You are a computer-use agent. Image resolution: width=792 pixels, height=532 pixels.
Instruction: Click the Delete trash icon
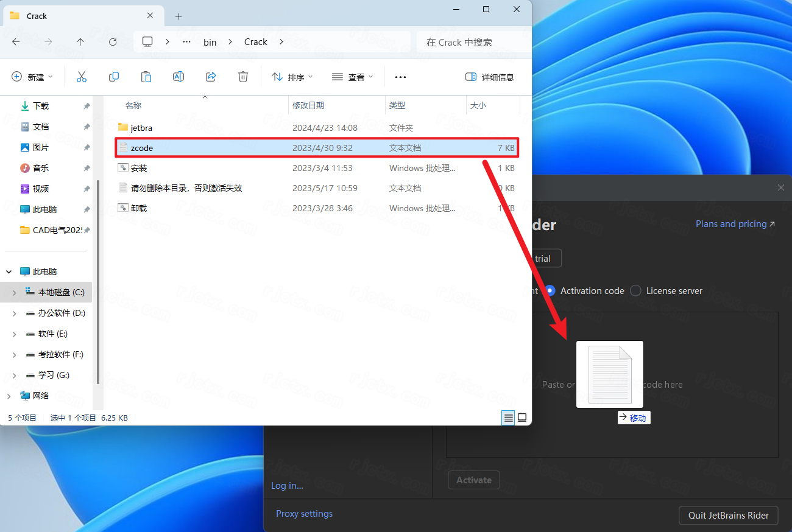click(x=243, y=77)
